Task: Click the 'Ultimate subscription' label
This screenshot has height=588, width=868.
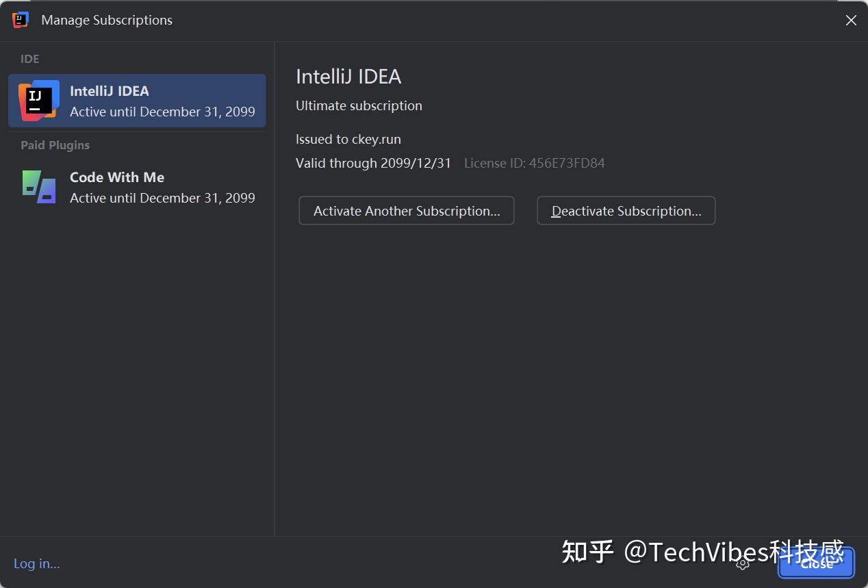Action: click(359, 105)
